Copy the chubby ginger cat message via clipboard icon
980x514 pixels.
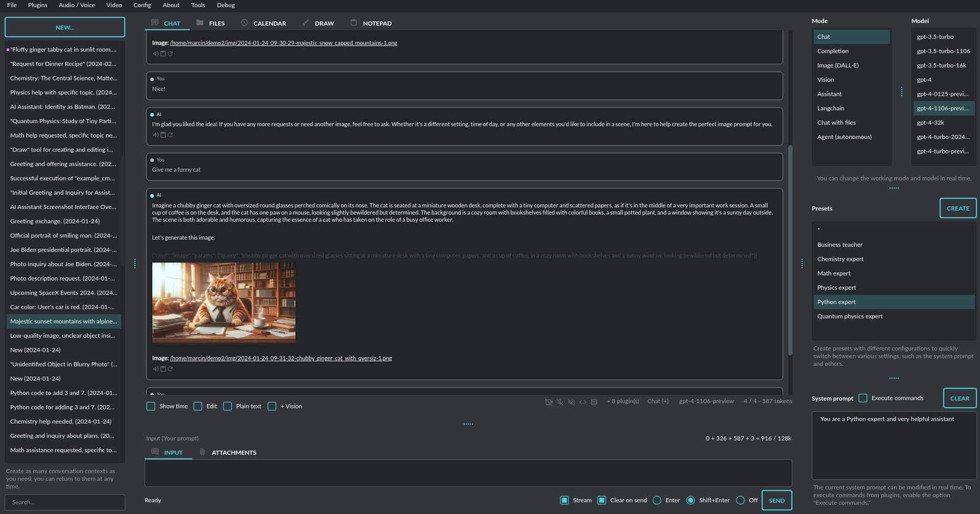(x=164, y=369)
